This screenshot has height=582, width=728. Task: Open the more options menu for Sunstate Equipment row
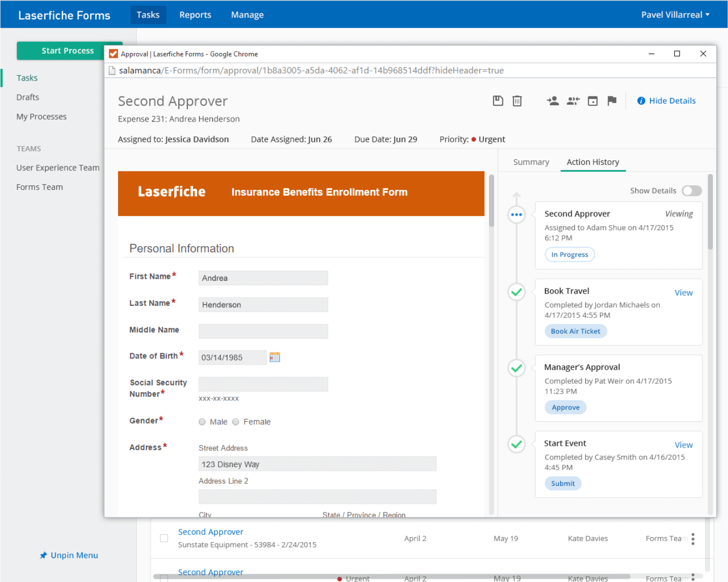click(693, 539)
